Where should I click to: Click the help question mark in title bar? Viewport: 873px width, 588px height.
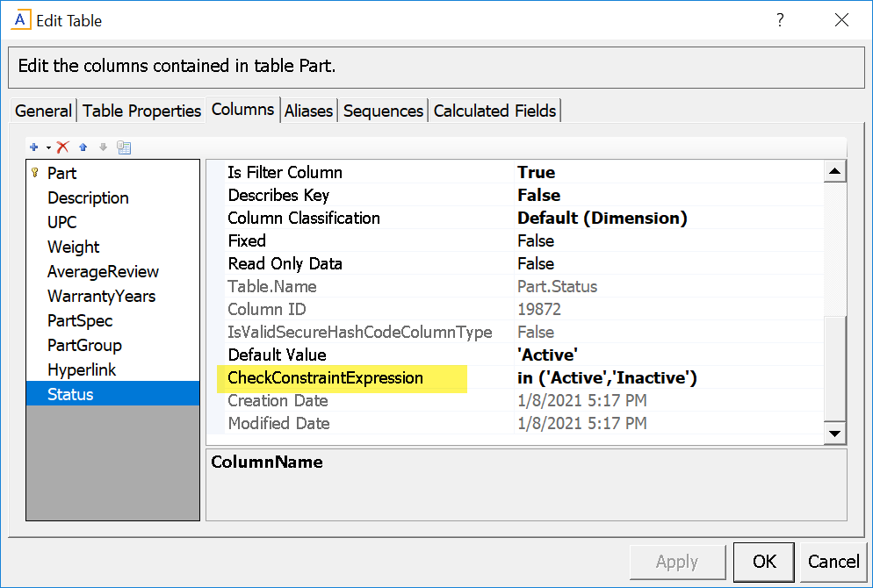point(780,20)
